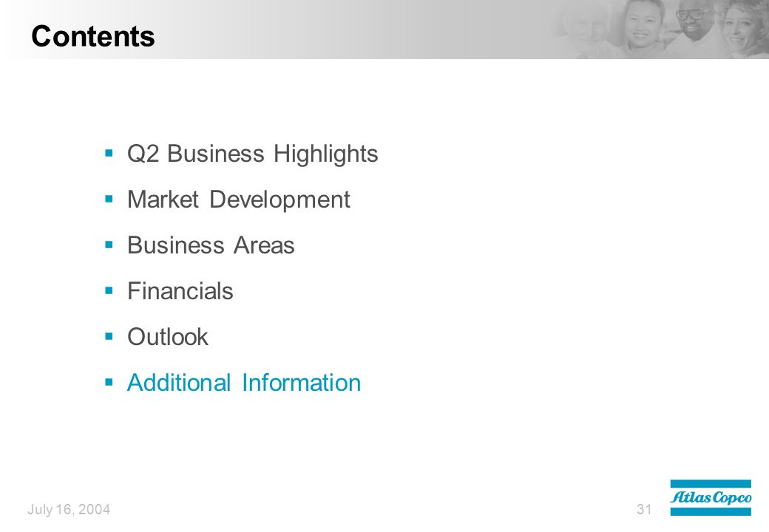
Task: Select the woman's face left of the glasses man
Action: pos(643,24)
